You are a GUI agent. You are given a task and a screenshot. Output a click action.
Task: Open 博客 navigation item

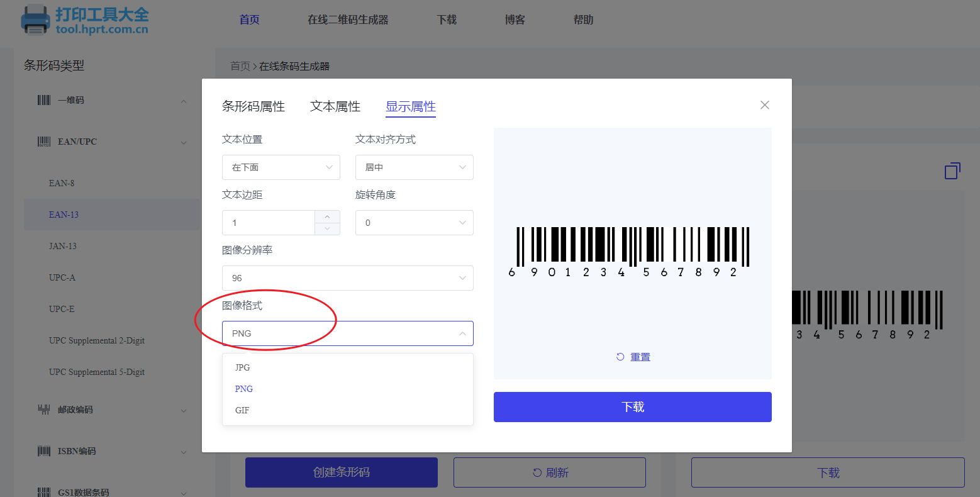[x=515, y=20]
